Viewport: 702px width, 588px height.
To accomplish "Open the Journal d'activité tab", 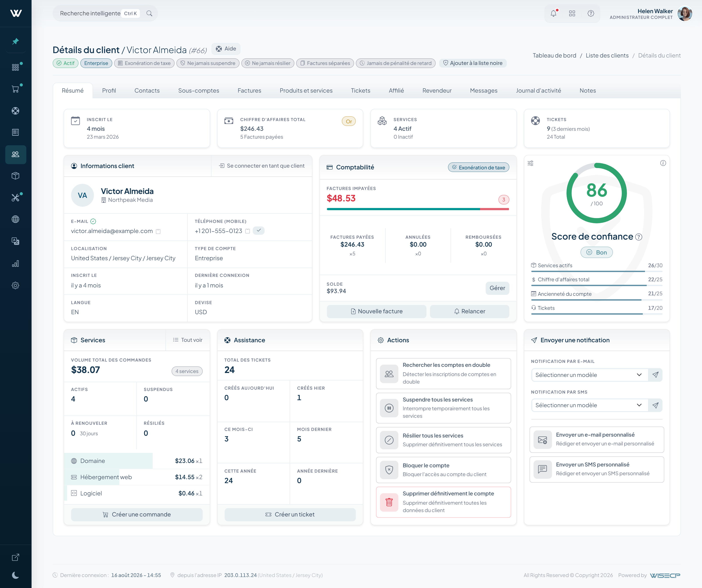I will point(538,91).
